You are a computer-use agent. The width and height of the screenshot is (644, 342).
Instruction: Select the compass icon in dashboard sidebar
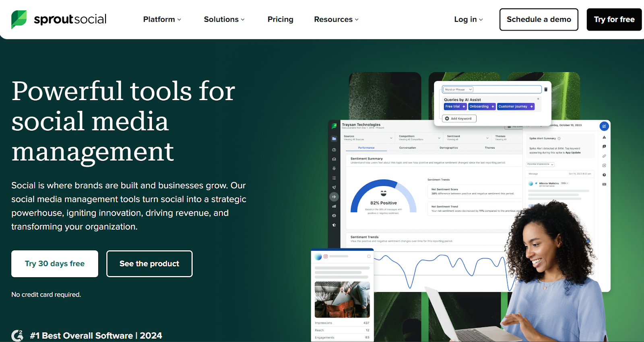(x=334, y=150)
